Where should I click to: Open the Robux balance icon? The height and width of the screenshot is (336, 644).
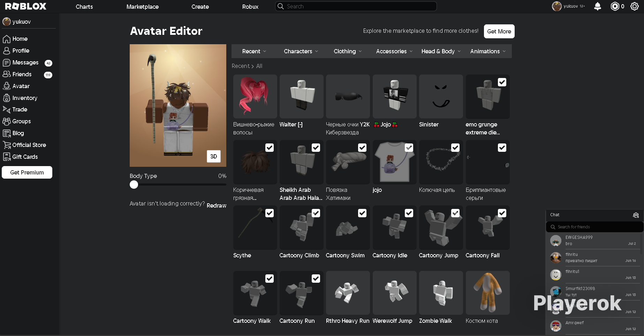pyautogui.click(x=615, y=6)
